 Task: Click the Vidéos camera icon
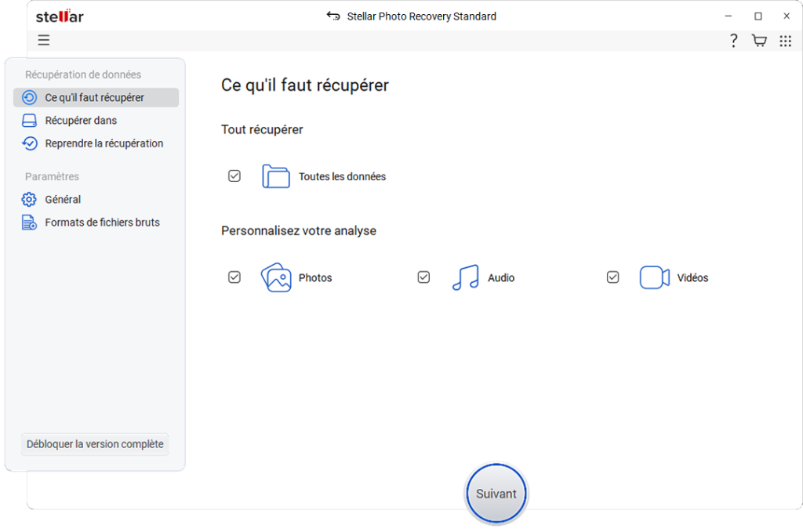[655, 277]
